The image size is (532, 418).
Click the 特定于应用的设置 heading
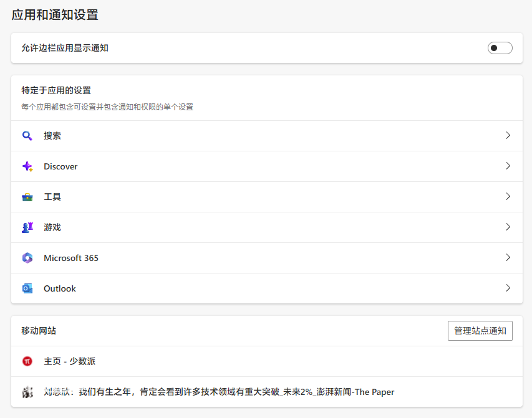tap(56, 90)
